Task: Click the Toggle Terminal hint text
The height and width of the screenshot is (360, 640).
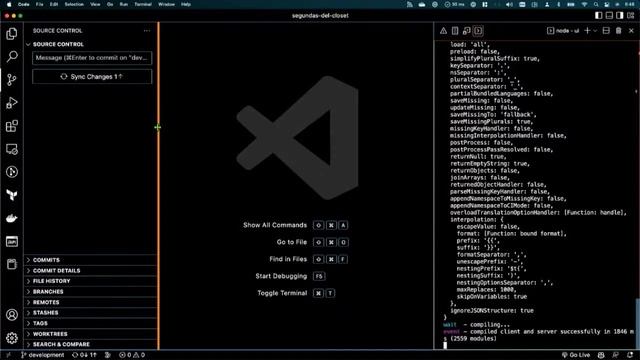Action: (x=282, y=293)
